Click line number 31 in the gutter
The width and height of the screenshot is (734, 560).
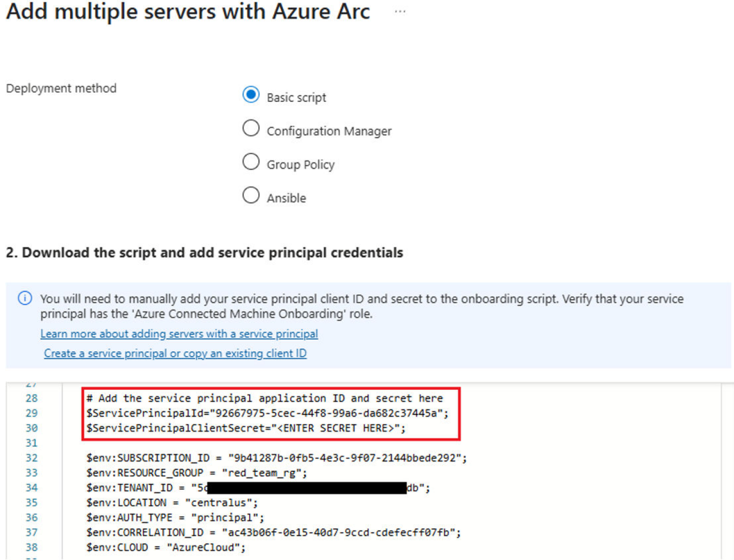coord(31,443)
